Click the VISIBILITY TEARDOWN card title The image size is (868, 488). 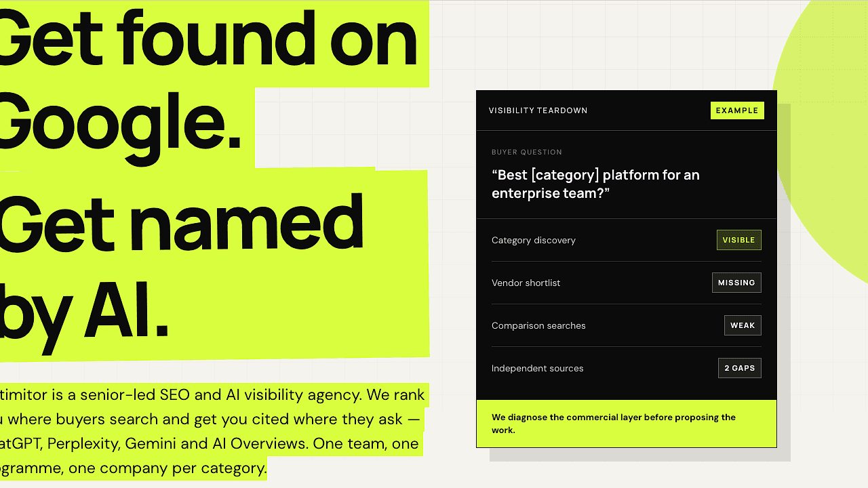point(538,110)
